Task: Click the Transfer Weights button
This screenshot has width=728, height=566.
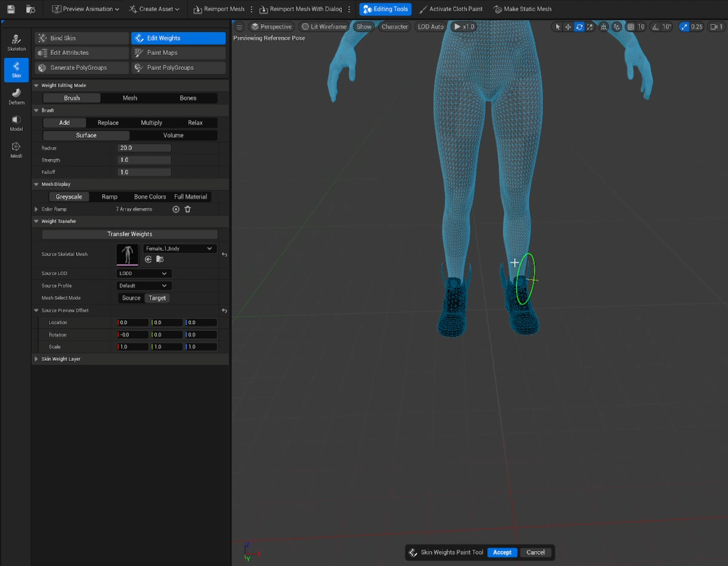Action: pos(129,234)
